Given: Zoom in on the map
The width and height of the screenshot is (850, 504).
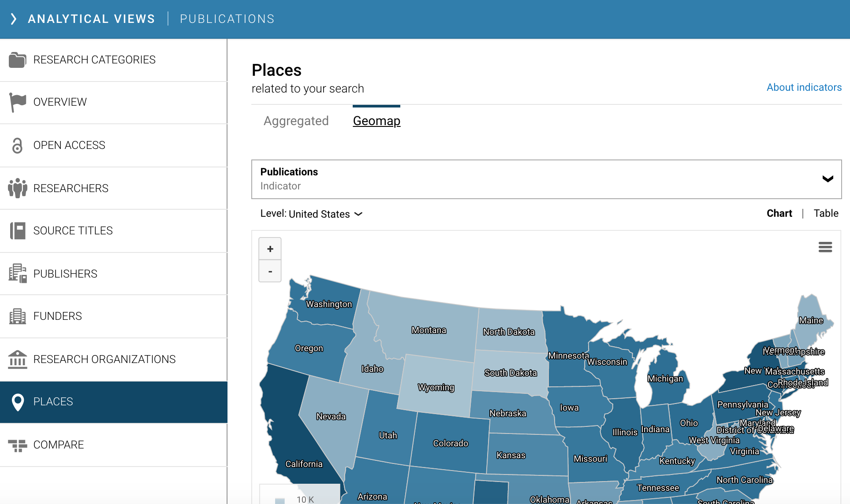Looking at the screenshot, I should pos(270,249).
